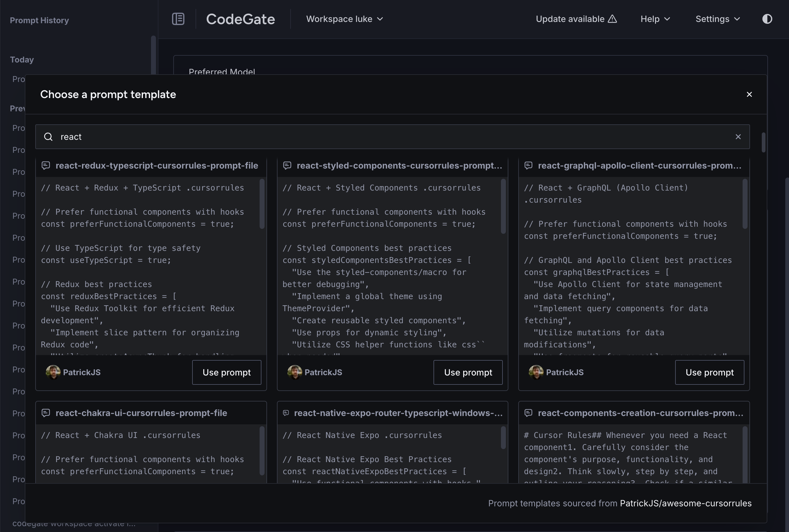Click the react-chakra-ui card chat icon
Image resolution: width=789 pixels, height=532 pixels.
[x=46, y=413]
